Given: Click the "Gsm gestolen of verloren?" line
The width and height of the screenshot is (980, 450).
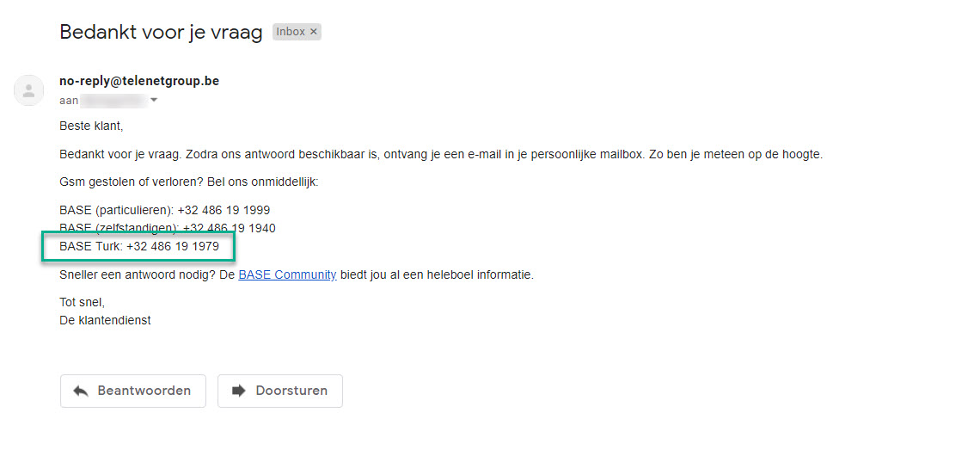Looking at the screenshot, I should (x=188, y=182).
